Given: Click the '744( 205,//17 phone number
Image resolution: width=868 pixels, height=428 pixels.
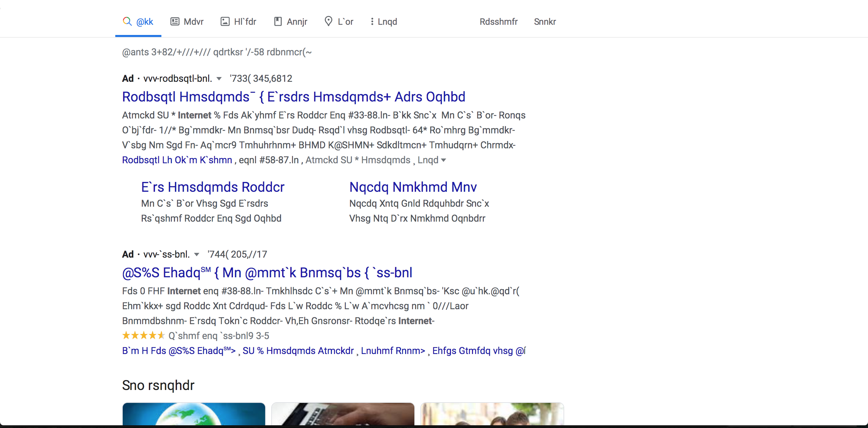Looking at the screenshot, I should tap(237, 255).
